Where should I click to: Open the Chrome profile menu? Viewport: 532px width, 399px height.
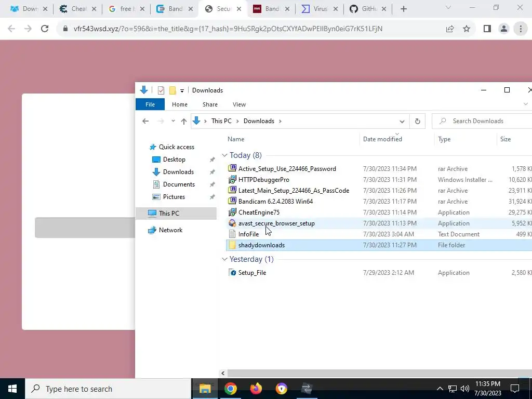[504, 29]
